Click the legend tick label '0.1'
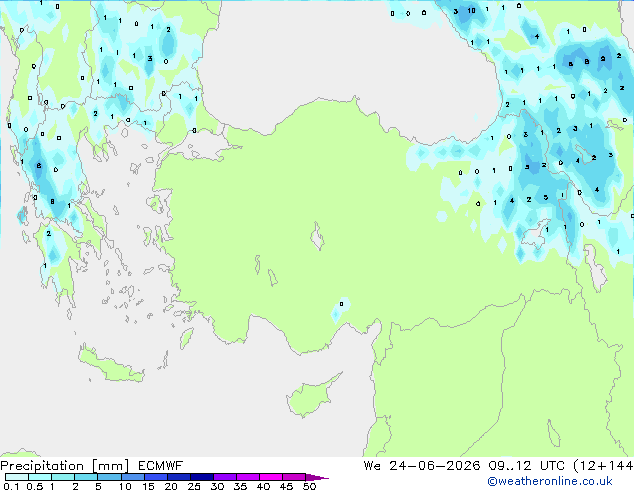 click(11, 486)
